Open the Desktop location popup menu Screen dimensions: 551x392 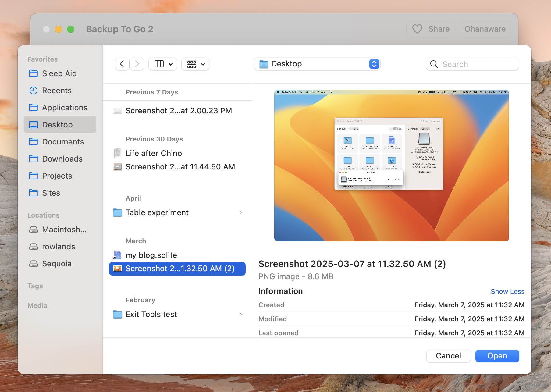click(x=317, y=64)
